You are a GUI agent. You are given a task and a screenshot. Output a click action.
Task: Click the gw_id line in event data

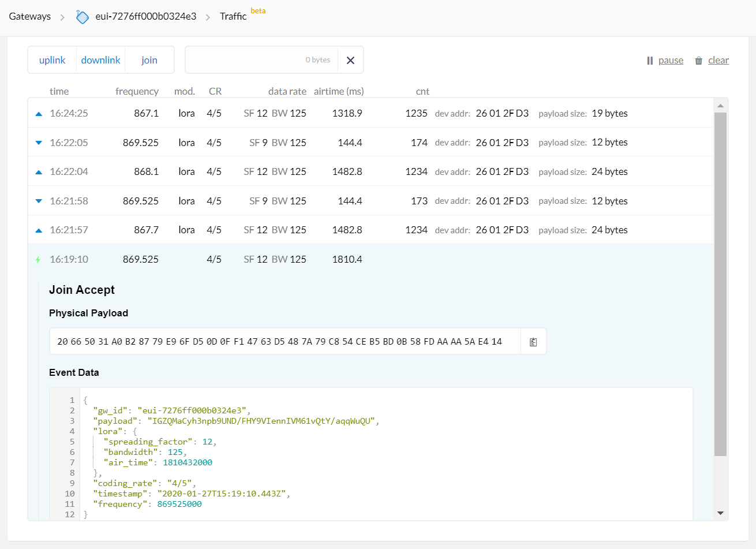172,410
